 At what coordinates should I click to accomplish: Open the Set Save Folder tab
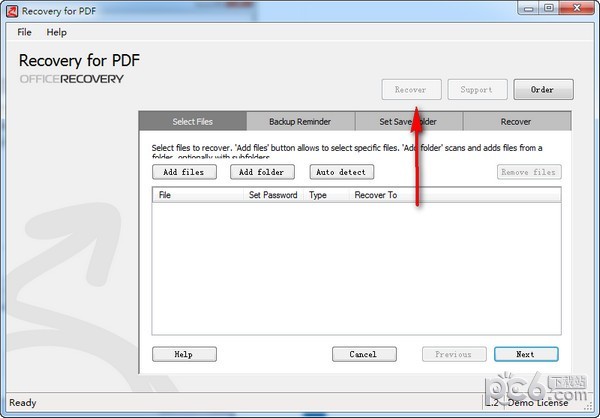409,121
